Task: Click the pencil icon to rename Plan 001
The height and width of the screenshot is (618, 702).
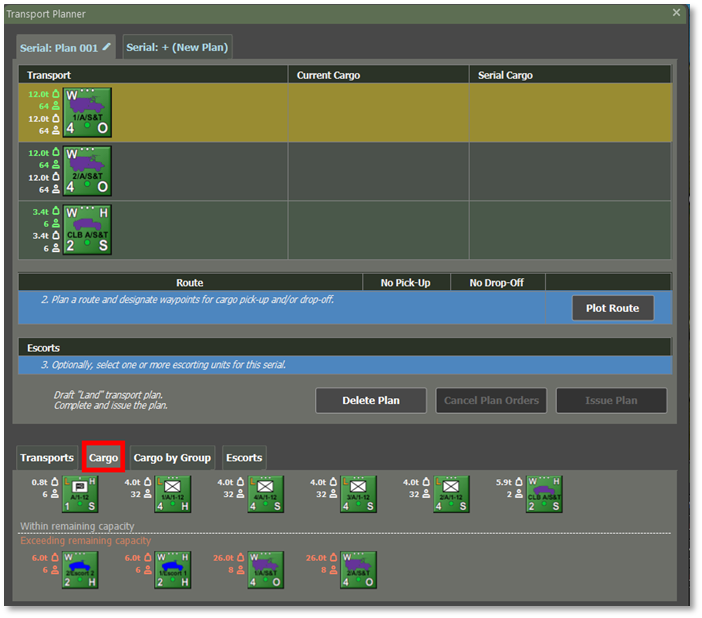Action: [x=107, y=47]
